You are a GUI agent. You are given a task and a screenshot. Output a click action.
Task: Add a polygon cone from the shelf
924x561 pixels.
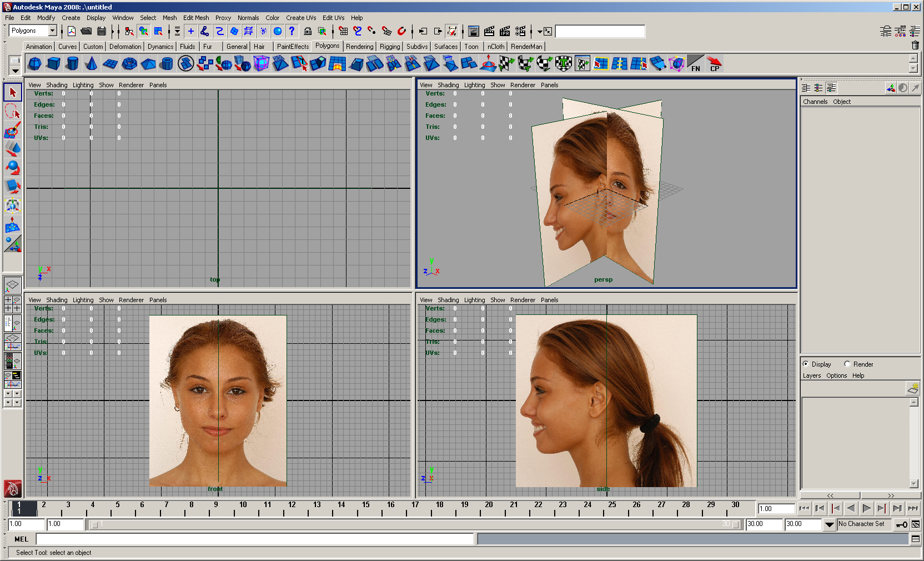[x=91, y=64]
